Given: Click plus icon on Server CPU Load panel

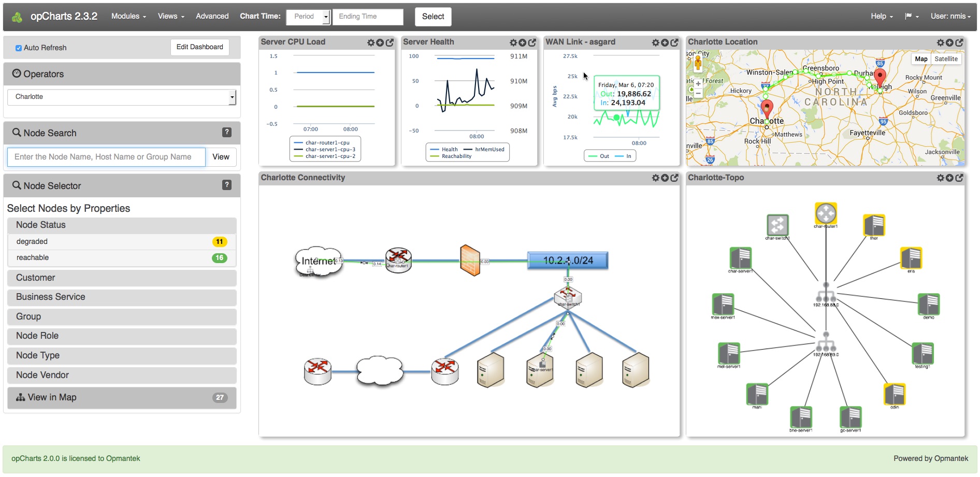Looking at the screenshot, I should tap(380, 42).
